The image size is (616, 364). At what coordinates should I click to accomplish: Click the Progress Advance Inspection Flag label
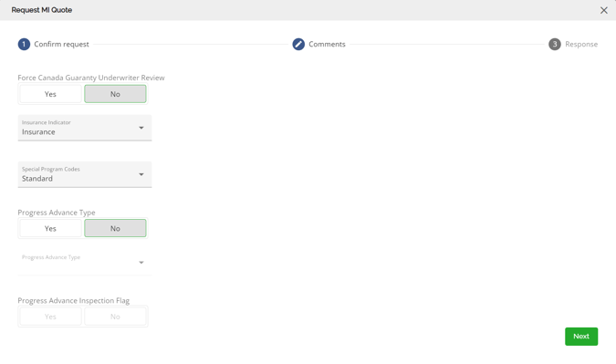point(74,301)
